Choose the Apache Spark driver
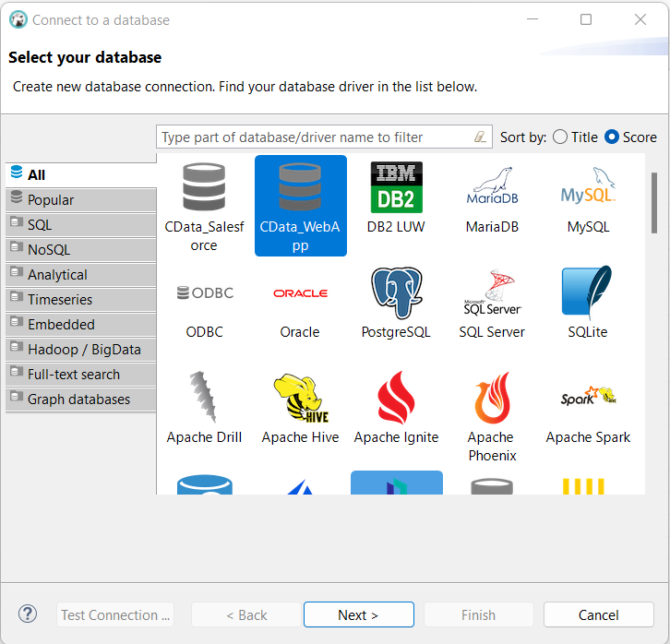 588,399
